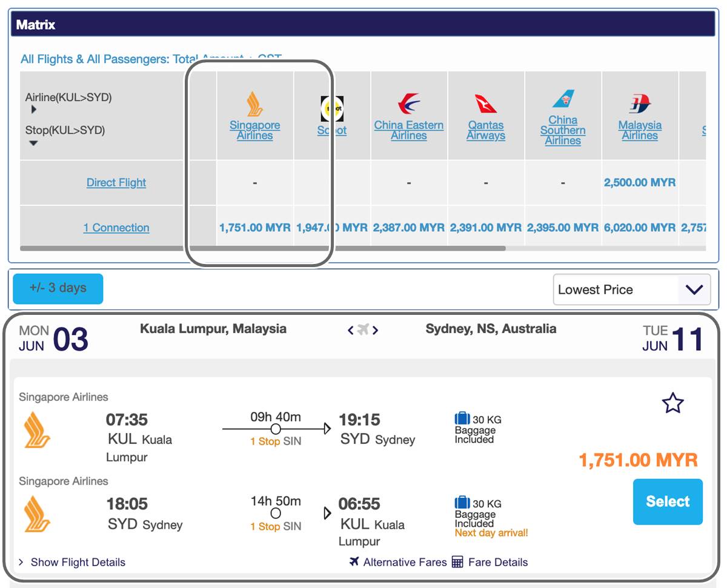Click the China Eastern Airlines logo
The image size is (727, 588).
(x=409, y=104)
